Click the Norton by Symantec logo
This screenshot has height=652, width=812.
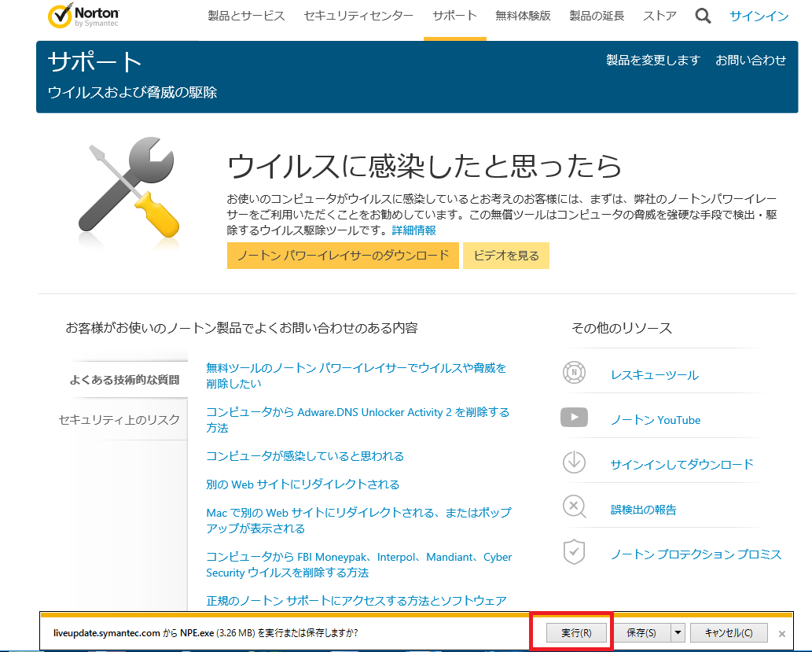[83, 16]
